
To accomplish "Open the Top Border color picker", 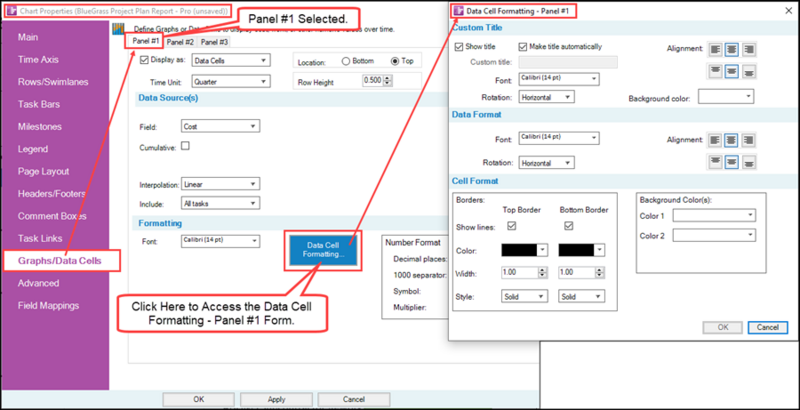I will pos(524,250).
